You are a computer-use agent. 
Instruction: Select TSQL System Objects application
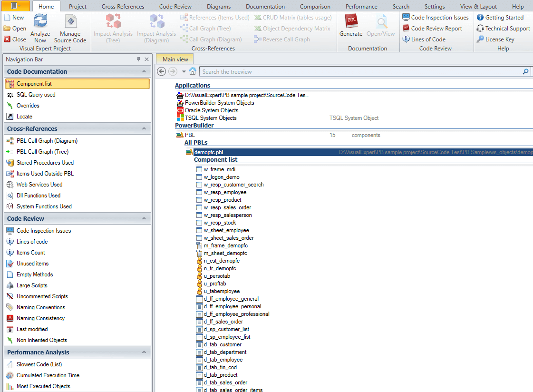(211, 118)
